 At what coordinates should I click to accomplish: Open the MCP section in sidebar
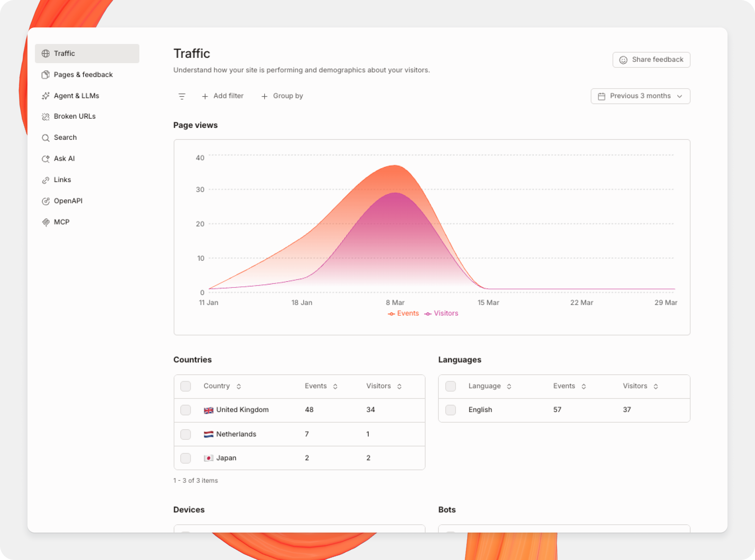click(x=62, y=222)
